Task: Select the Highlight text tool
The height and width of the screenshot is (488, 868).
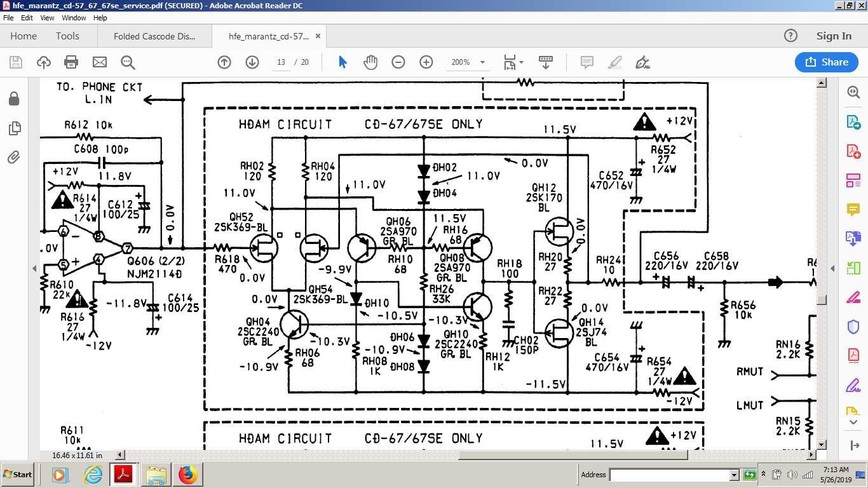Action: point(614,62)
